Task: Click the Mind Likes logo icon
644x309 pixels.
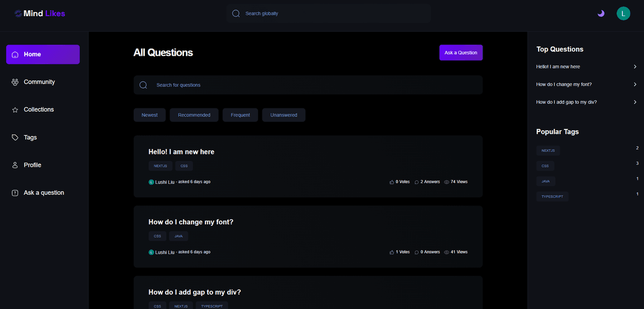Action: [x=18, y=13]
